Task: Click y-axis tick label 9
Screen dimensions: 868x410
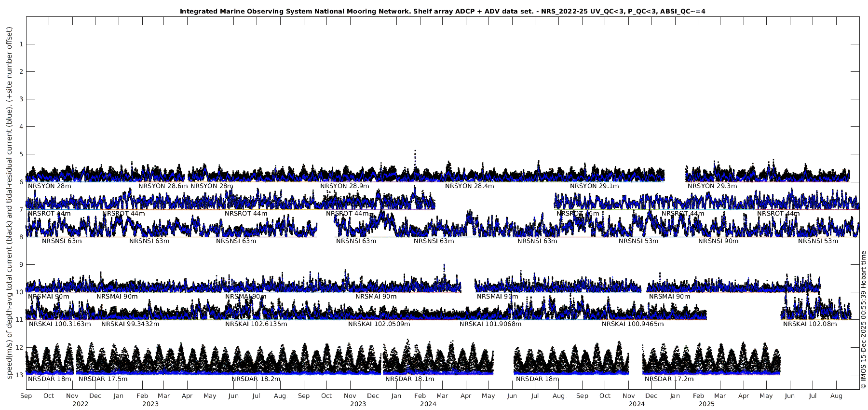Action: (21, 264)
